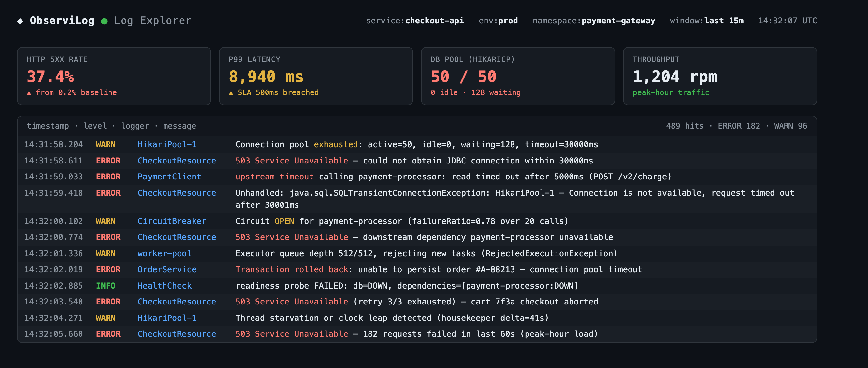Open the Log Explorer title
This screenshot has height=368, width=868.
point(152,21)
